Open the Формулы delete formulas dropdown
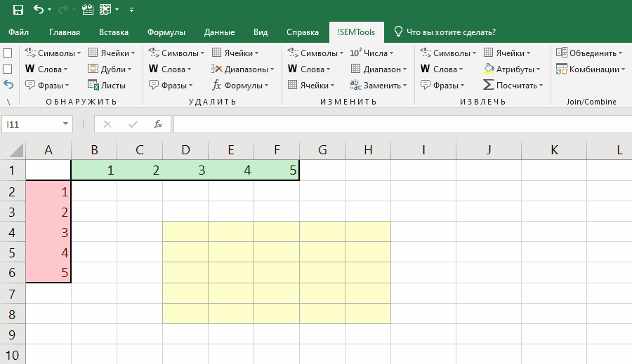 click(x=240, y=86)
